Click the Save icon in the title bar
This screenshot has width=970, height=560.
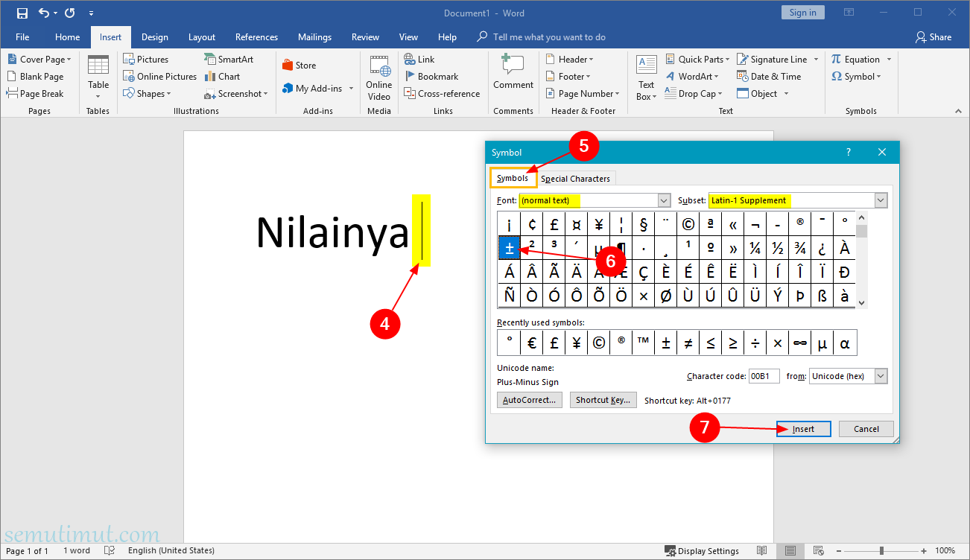(x=22, y=13)
